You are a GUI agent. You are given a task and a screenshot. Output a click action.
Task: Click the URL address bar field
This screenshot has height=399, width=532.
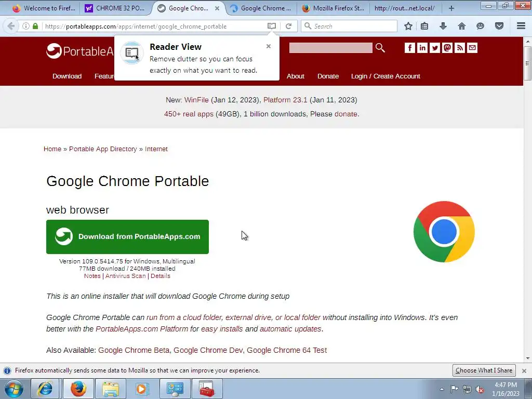[155, 26]
